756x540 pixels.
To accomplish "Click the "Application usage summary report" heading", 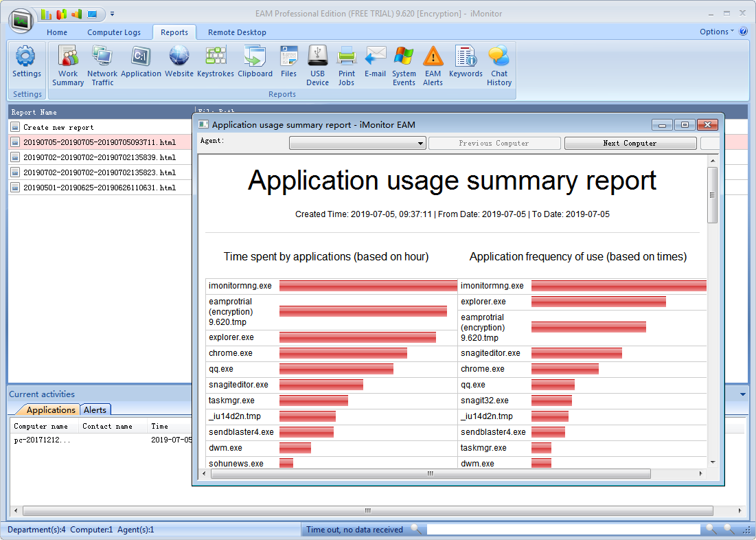I will tap(453, 181).
